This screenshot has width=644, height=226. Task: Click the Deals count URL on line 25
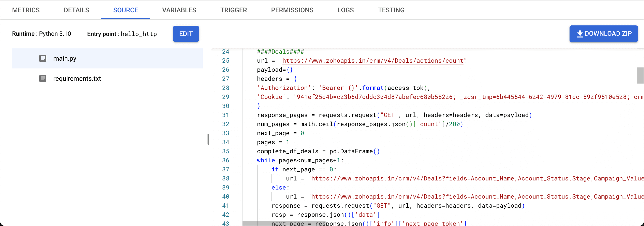pyautogui.click(x=373, y=61)
